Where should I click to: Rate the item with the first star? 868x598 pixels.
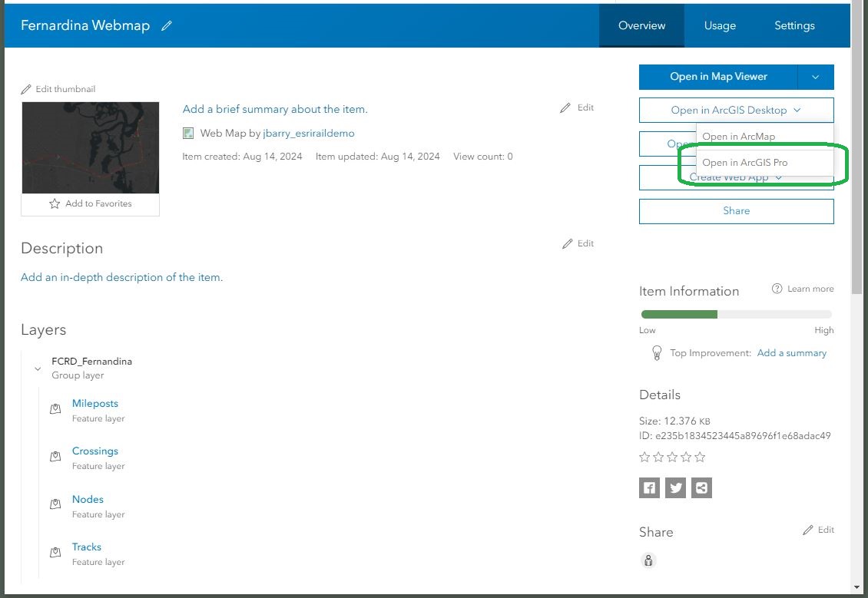click(644, 457)
